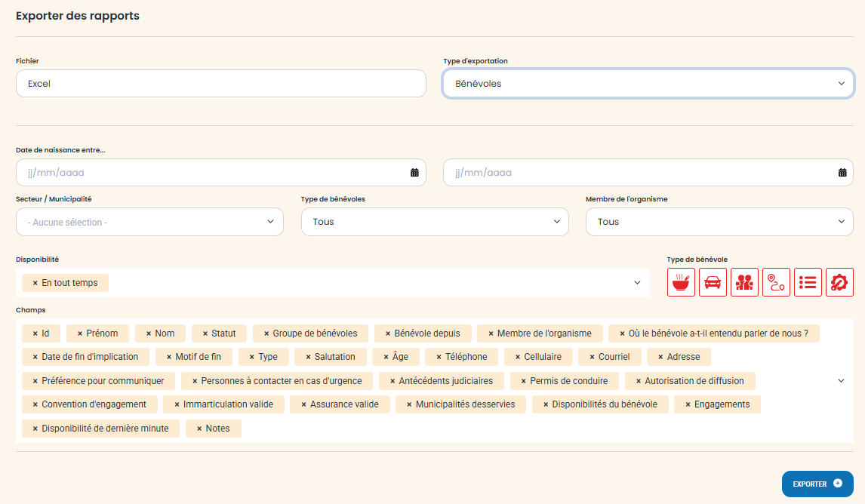This screenshot has height=504, width=865.
Task: Remove the "Courriel" field tag
Action: (x=593, y=357)
